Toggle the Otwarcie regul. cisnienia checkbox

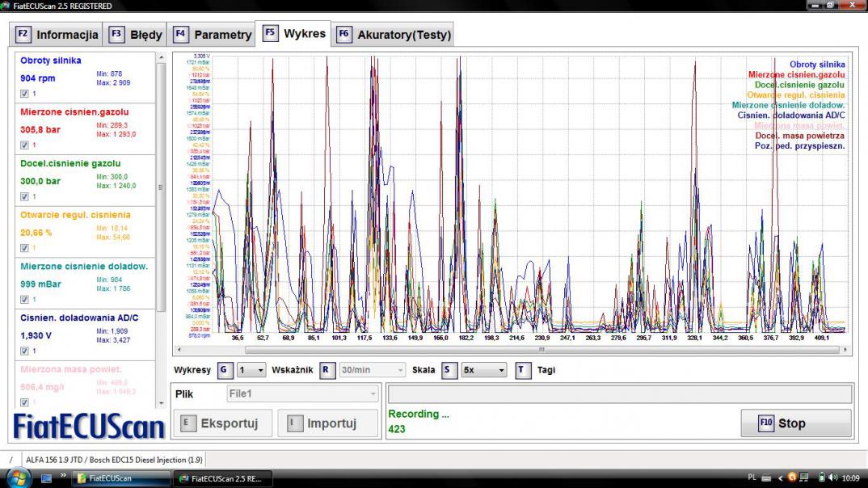point(24,248)
